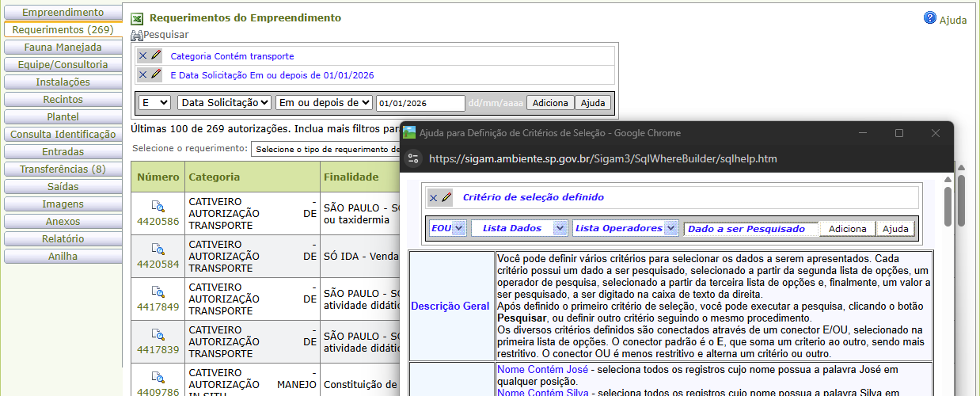
Task: Expand the 'Selecione o tipo de requerimento' dropdown
Action: (x=325, y=149)
